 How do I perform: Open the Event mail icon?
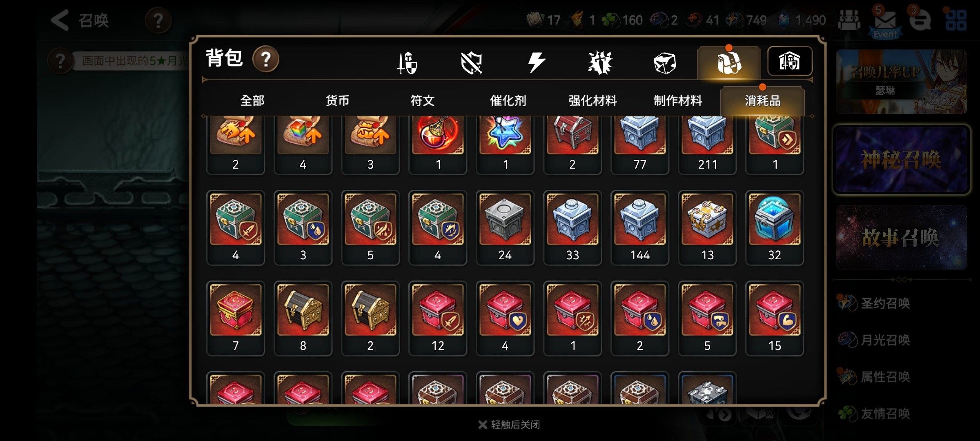(x=885, y=22)
